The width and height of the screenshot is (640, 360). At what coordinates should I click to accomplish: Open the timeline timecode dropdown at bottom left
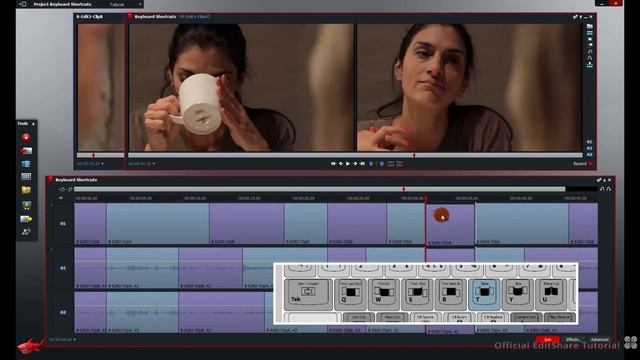(x=74, y=340)
